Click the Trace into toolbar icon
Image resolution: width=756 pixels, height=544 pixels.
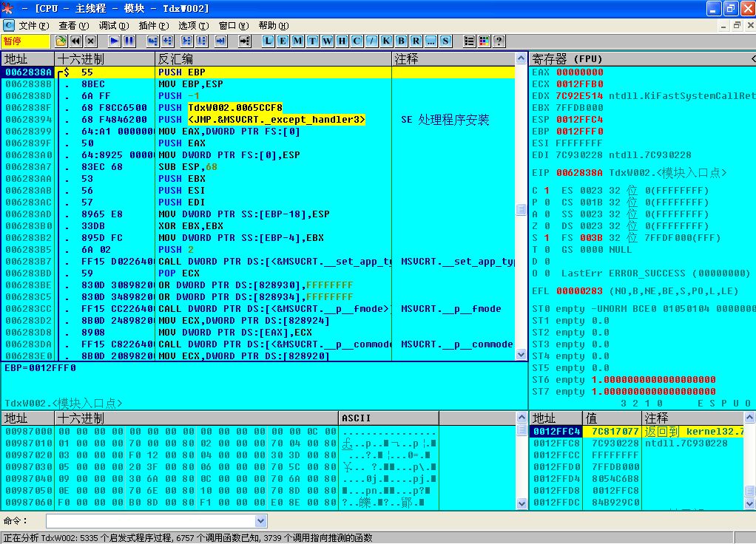pyautogui.click(x=186, y=41)
